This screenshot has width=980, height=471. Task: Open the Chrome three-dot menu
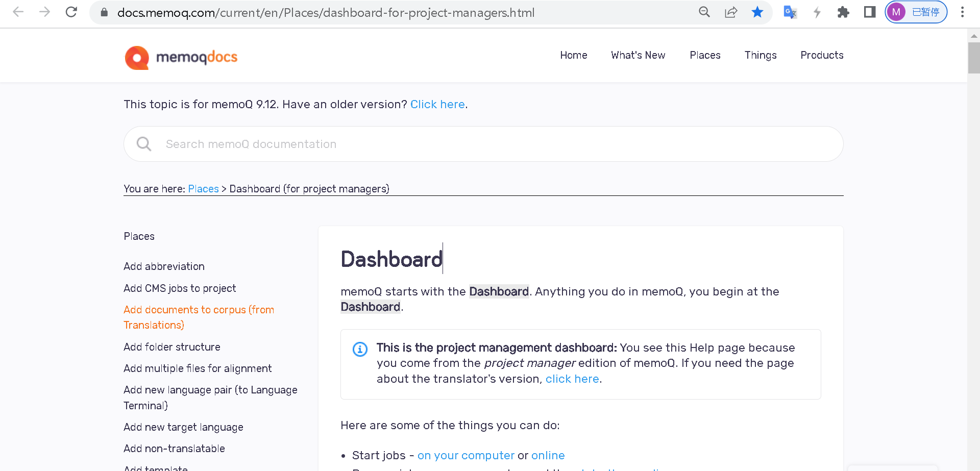(963, 12)
